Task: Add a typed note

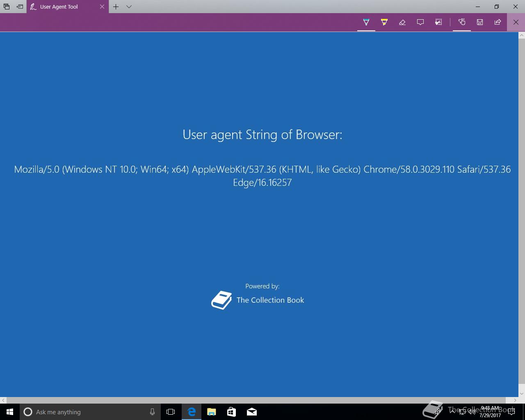Action: tap(420, 22)
